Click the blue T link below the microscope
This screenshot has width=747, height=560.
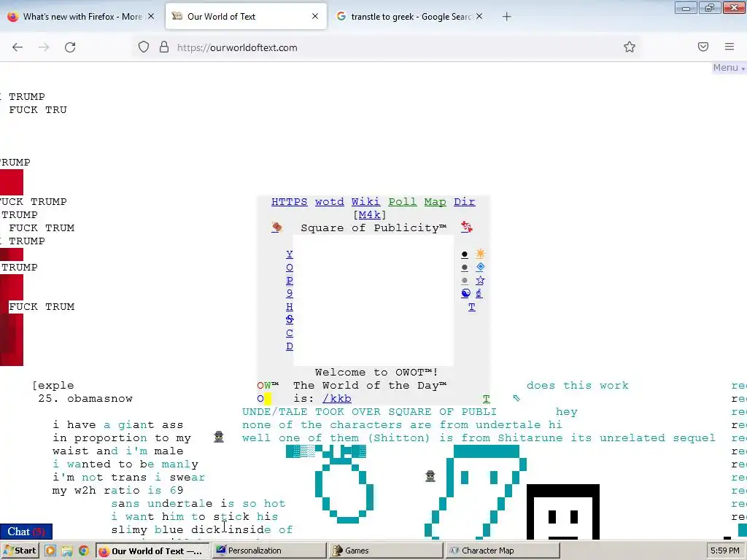pos(472,307)
